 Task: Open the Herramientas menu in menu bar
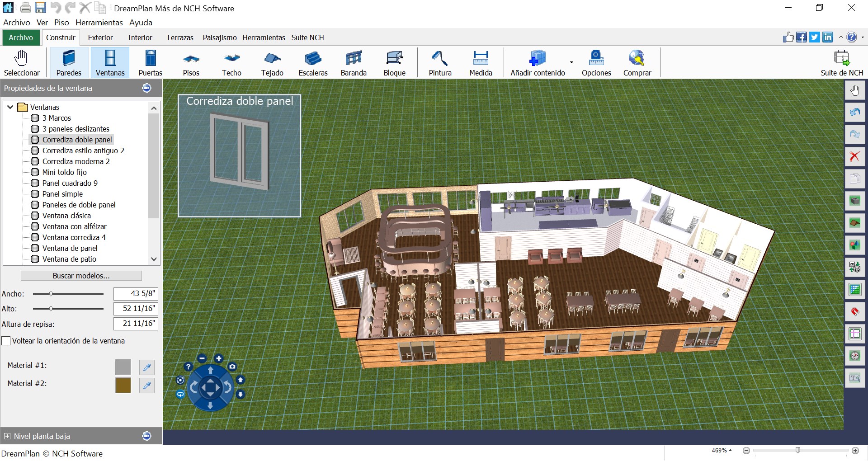tap(99, 23)
